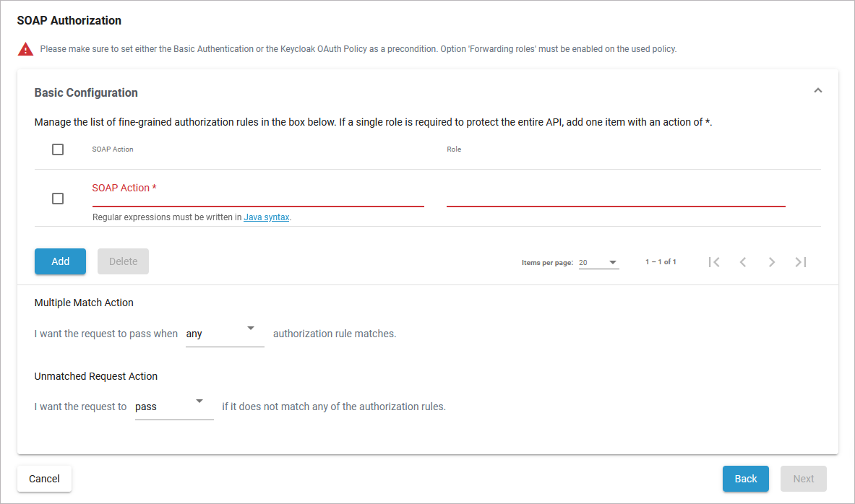
Task: Click the red warning triangle icon
Action: click(25, 48)
